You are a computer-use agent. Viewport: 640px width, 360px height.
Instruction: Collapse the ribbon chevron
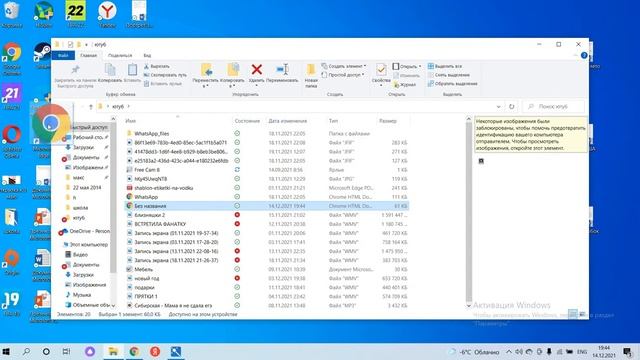coord(576,55)
